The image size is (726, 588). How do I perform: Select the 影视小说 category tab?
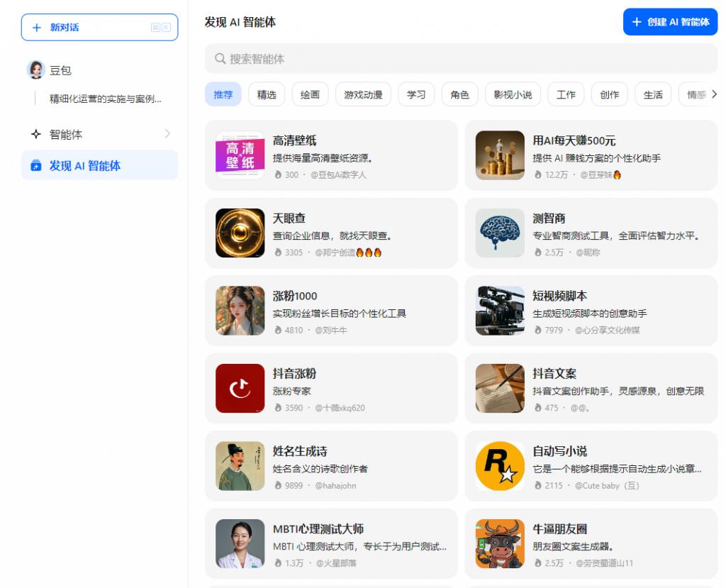[513, 94]
